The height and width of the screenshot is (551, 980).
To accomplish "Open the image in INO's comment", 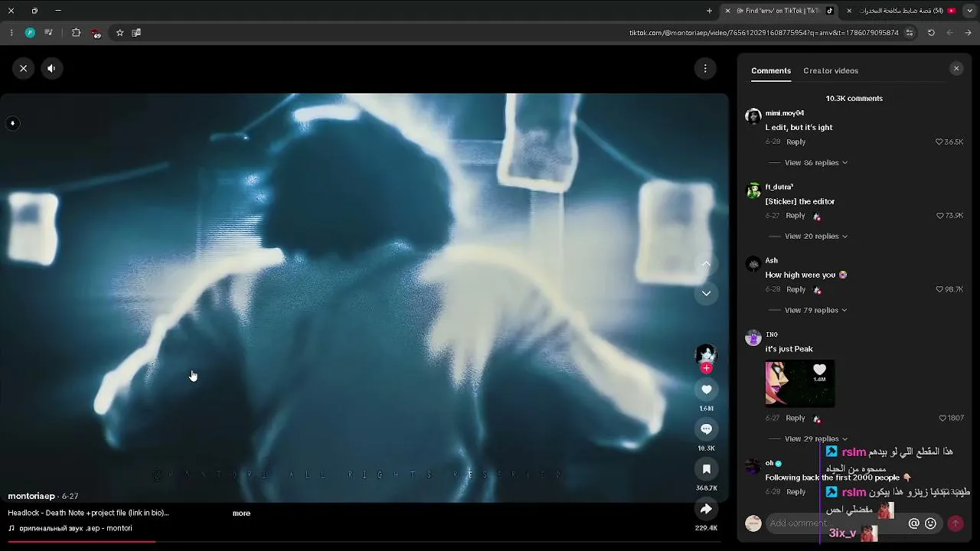I will tap(800, 383).
